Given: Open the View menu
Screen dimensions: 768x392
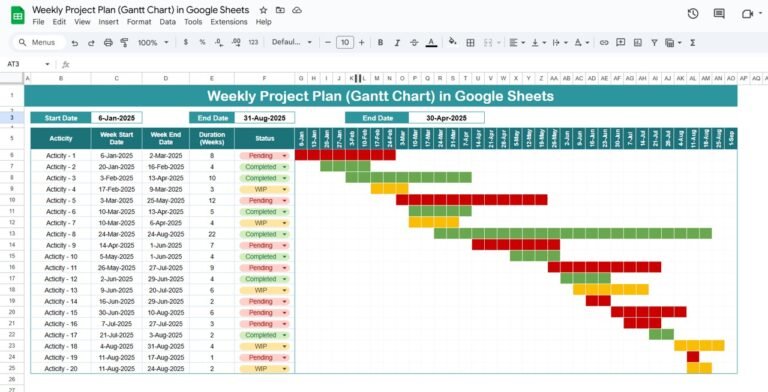Looking at the screenshot, I should pyautogui.click(x=82, y=22).
